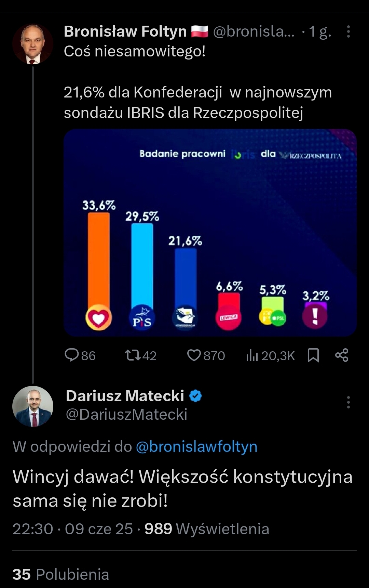View analytics showing 20,3K views
The width and height of the screenshot is (369, 588).
pos(270,356)
